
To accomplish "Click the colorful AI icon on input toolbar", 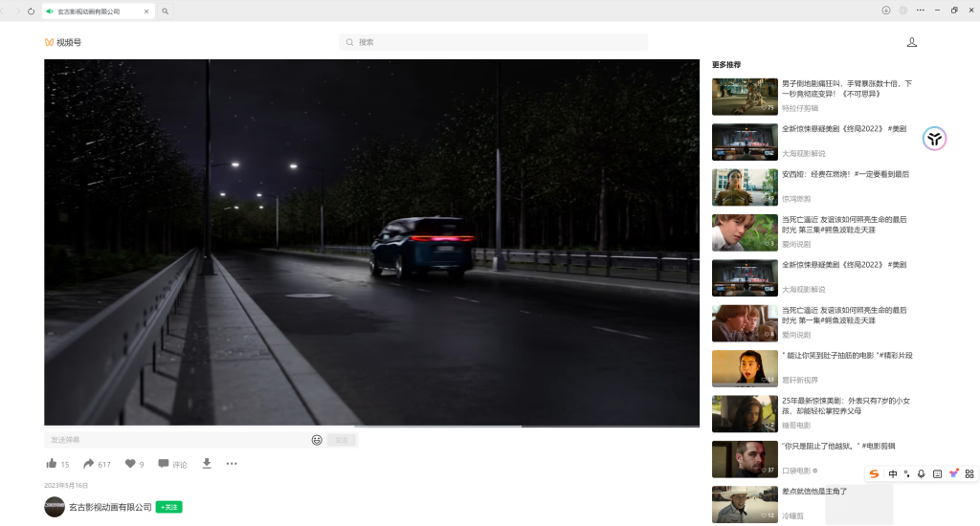I will pyautogui.click(x=954, y=473).
